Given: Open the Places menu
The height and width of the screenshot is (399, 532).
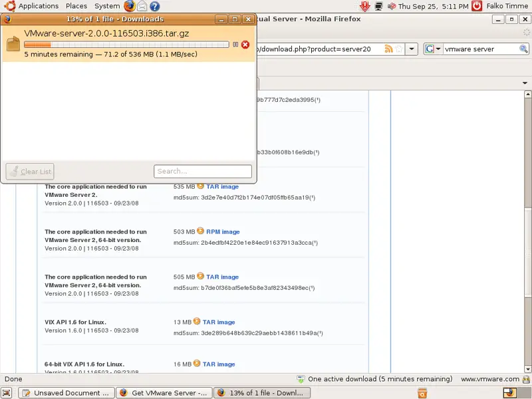Looking at the screenshot, I should pyautogui.click(x=76, y=6).
